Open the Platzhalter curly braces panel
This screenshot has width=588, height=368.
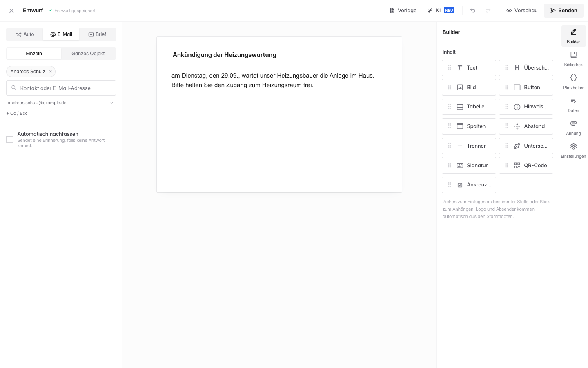(x=573, y=82)
